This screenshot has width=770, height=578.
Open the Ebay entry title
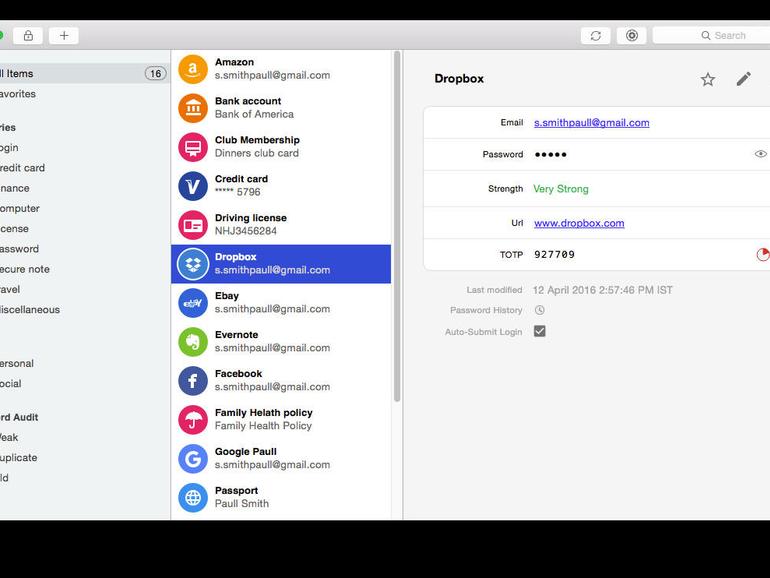coord(227,296)
